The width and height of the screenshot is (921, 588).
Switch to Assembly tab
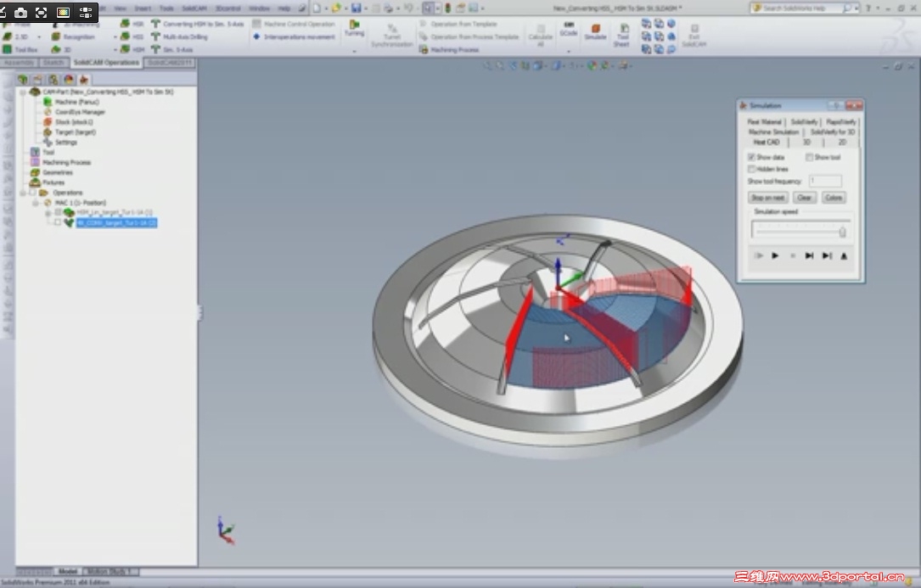point(19,62)
